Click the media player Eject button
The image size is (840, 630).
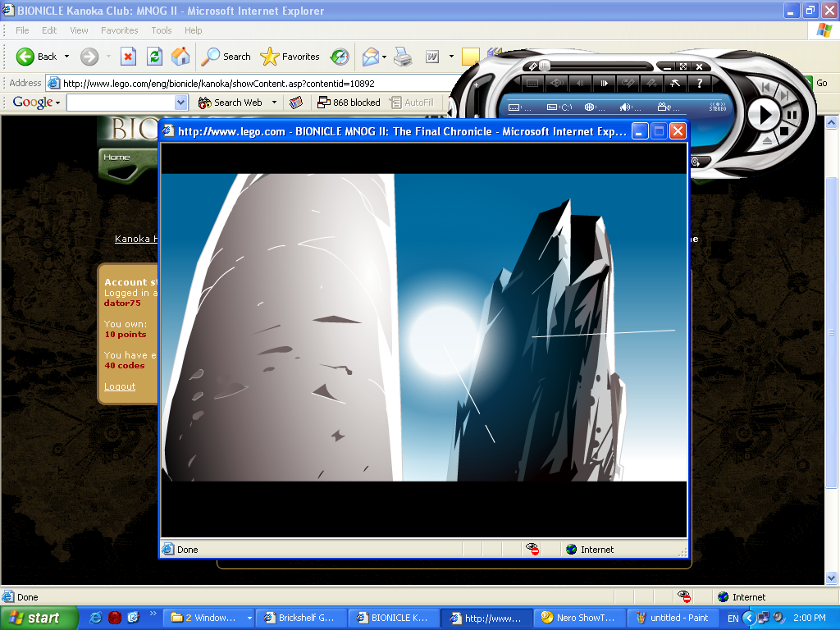pos(767,141)
